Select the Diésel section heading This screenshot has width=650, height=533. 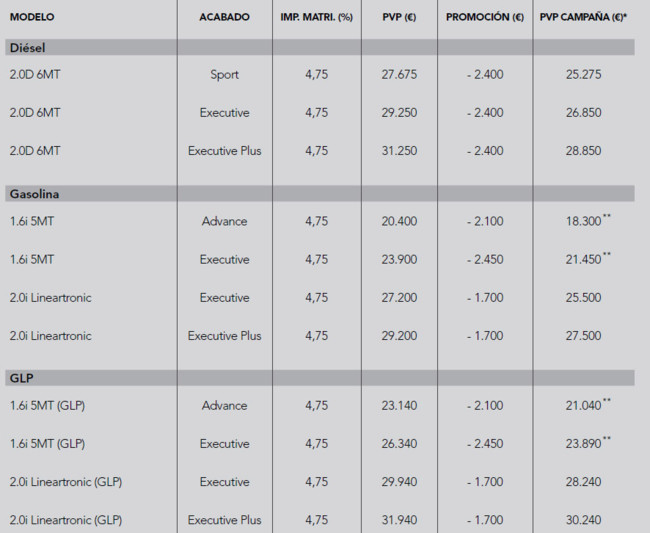click(27, 48)
